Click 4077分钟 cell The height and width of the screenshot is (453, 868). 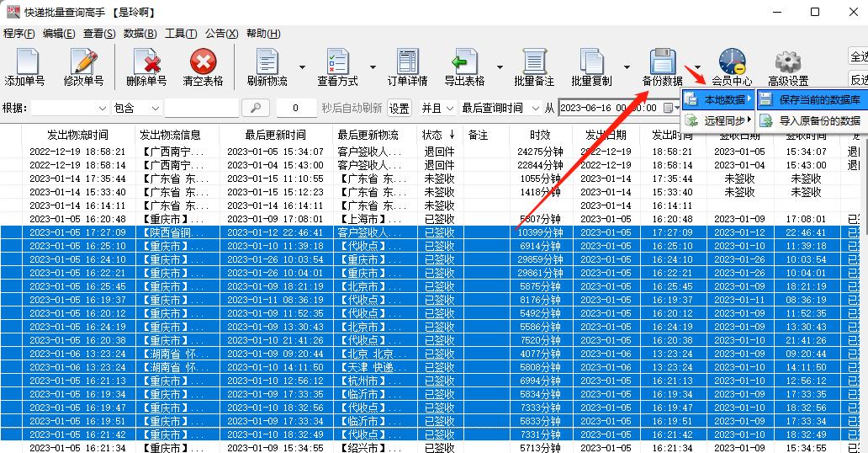click(x=540, y=354)
